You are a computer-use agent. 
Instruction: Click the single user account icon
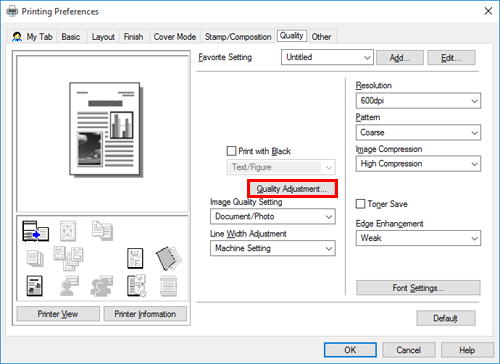pos(69,286)
